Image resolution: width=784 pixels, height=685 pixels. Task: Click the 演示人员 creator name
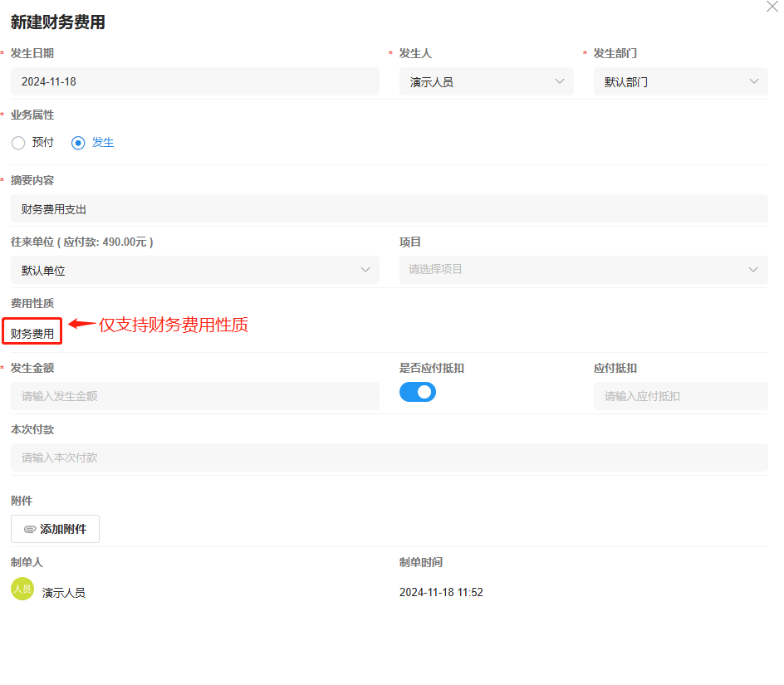pos(64,593)
